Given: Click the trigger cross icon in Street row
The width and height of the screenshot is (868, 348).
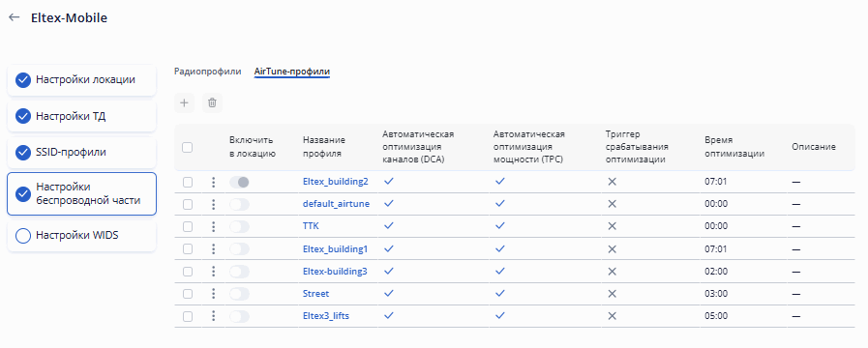Looking at the screenshot, I should click(x=612, y=293).
